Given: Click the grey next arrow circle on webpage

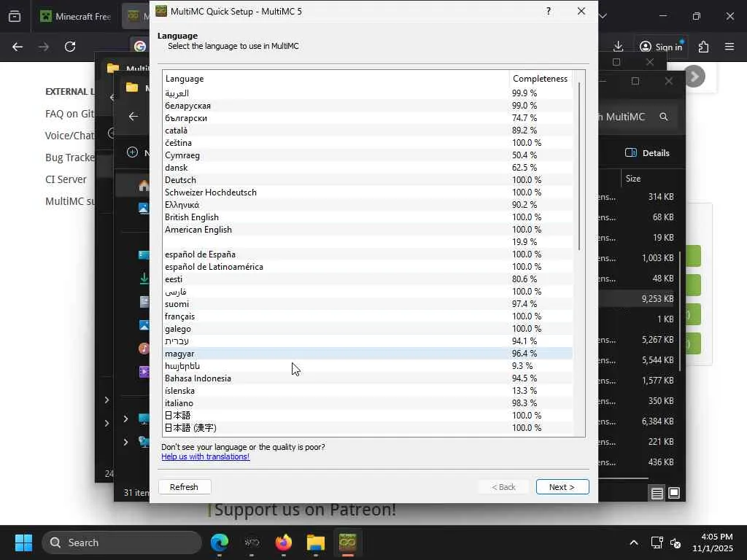Looking at the screenshot, I should (695, 76).
